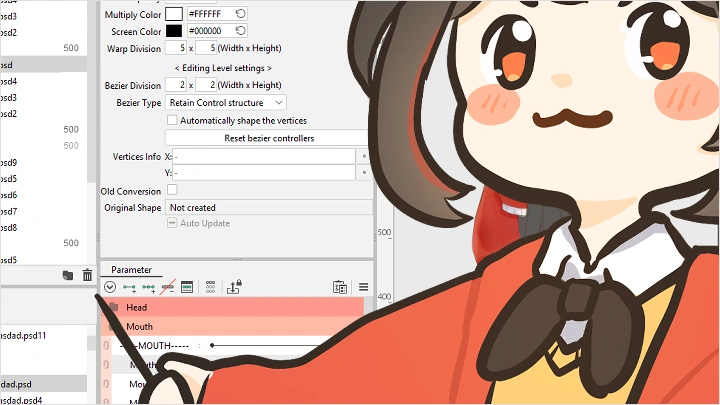Click the dot button beside Vertices X
This screenshot has height=405, width=720.
364,156
